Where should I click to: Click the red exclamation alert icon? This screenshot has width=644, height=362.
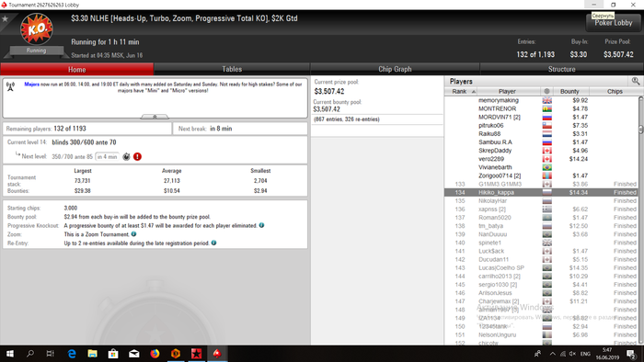pyautogui.click(x=138, y=156)
